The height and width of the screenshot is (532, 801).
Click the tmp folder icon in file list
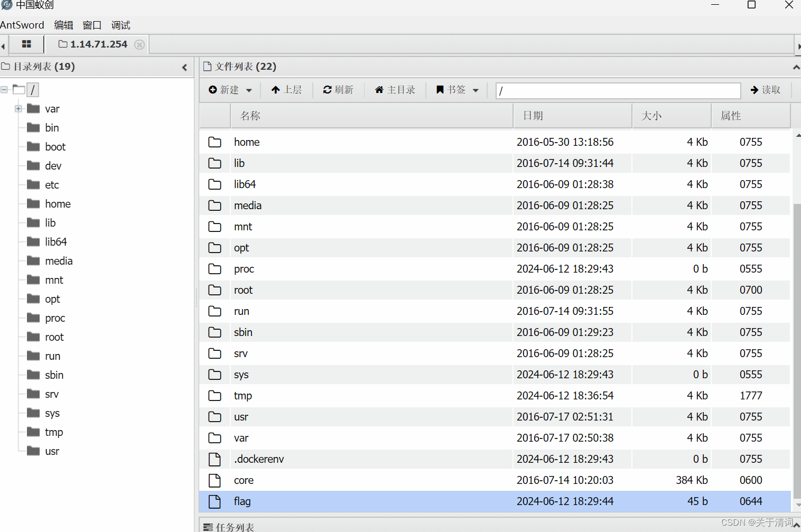click(215, 396)
